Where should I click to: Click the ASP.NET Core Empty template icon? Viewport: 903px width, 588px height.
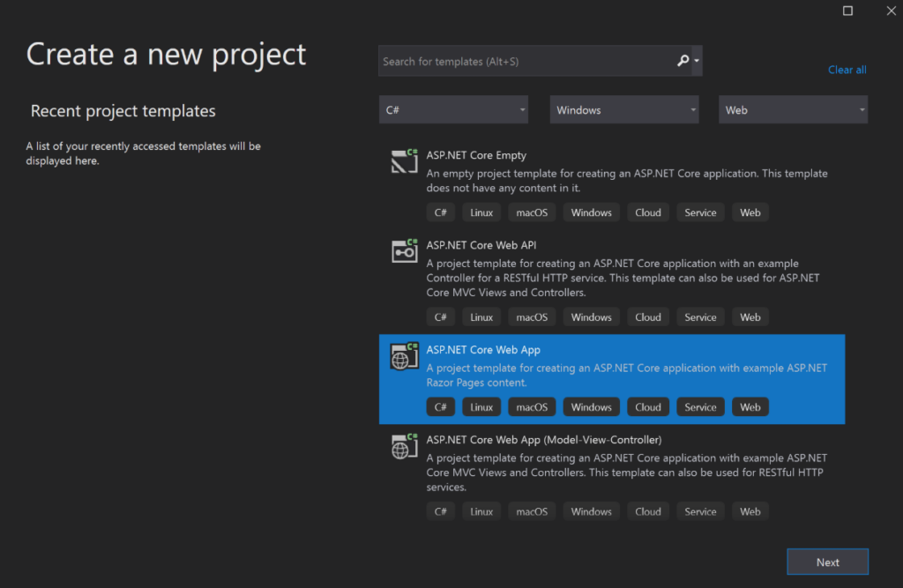pyautogui.click(x=403, y=161)
